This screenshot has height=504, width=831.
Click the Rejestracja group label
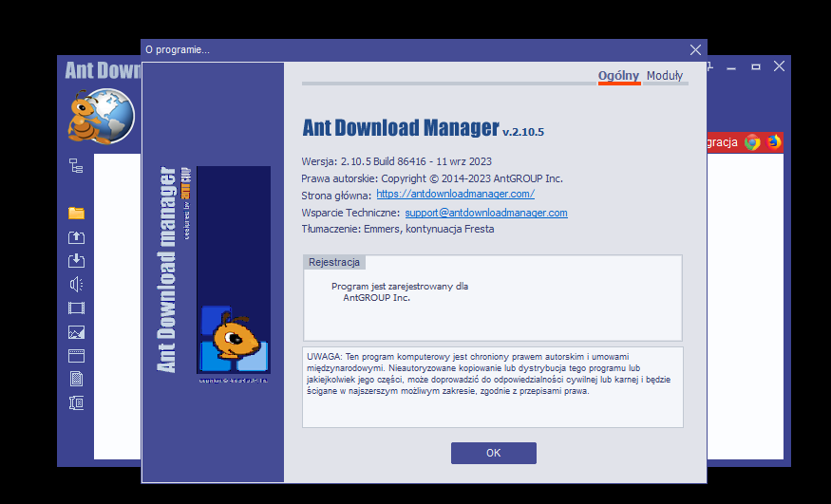click(334, 263)
